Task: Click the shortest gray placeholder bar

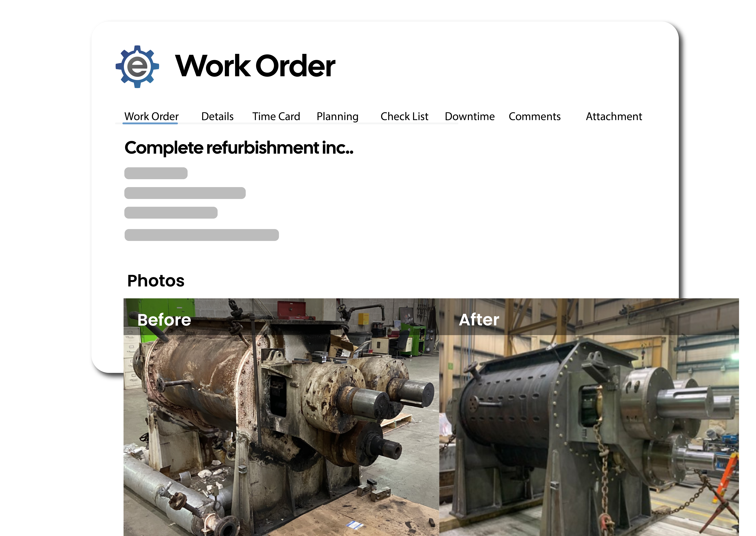Action: (x=156, y=173)
